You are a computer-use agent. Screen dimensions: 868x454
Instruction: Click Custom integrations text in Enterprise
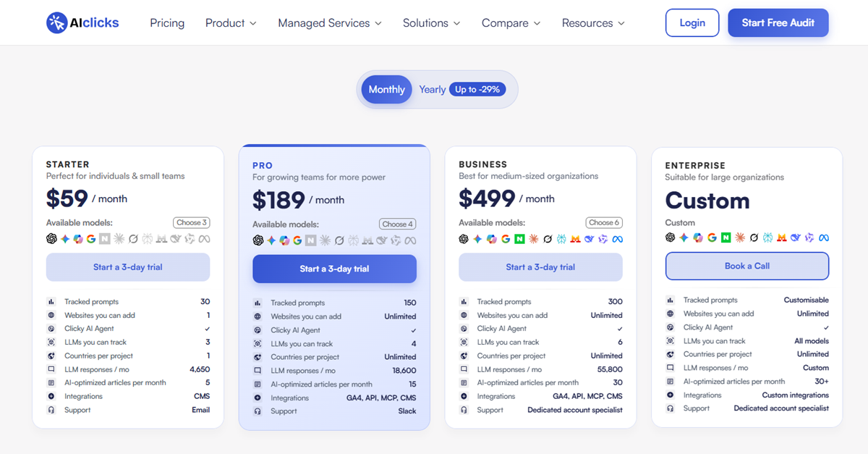tap(796, 395)
